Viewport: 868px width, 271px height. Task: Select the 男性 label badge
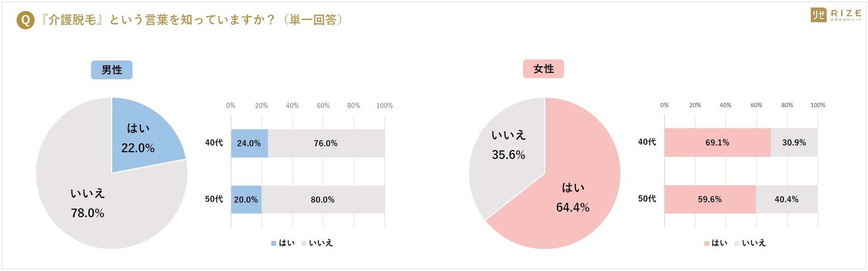click(112, 70)
